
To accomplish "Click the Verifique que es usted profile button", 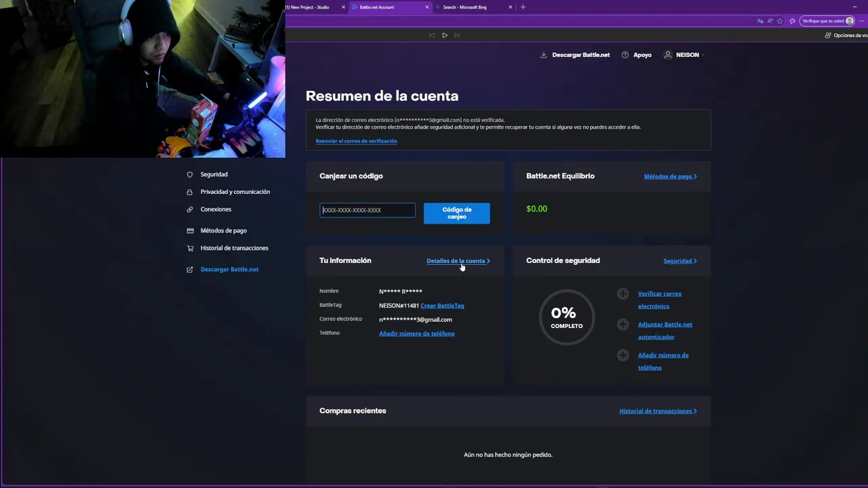I will point(827,21).
